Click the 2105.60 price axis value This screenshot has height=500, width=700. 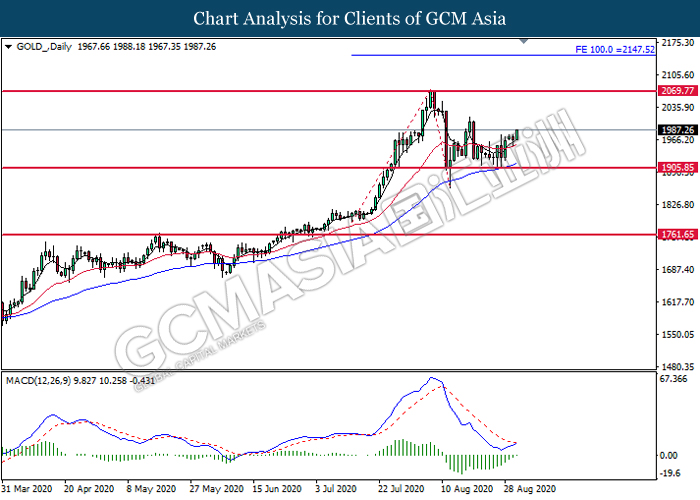(678, 75)
